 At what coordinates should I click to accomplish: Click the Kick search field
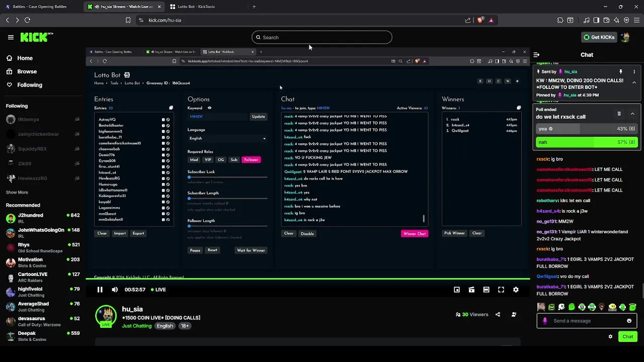pyautogui.click(x=322, y=37)
